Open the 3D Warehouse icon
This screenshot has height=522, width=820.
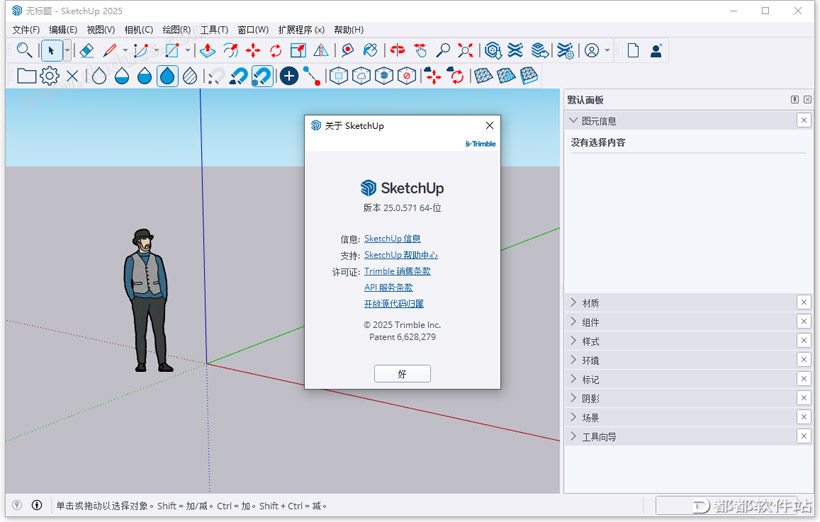493,50
